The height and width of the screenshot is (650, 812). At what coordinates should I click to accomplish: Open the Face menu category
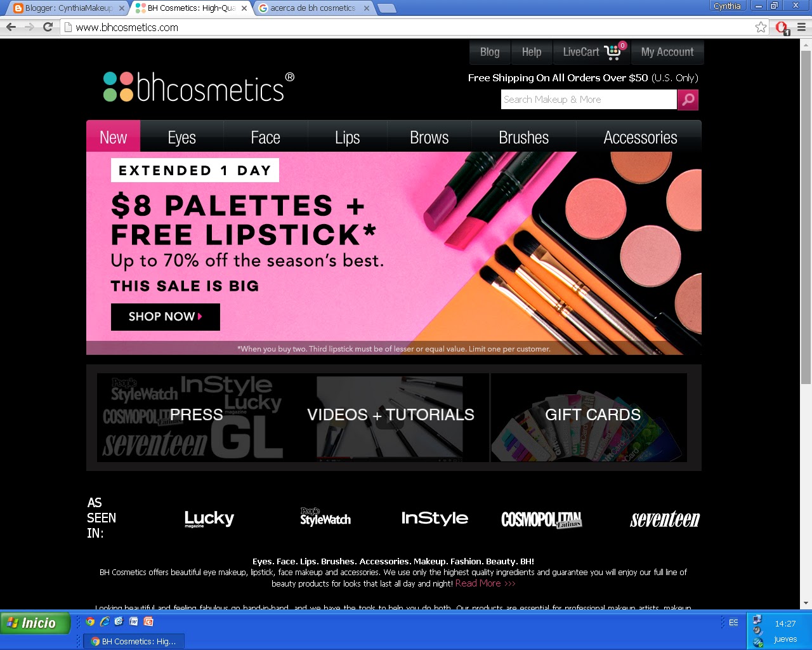[266, 137]
